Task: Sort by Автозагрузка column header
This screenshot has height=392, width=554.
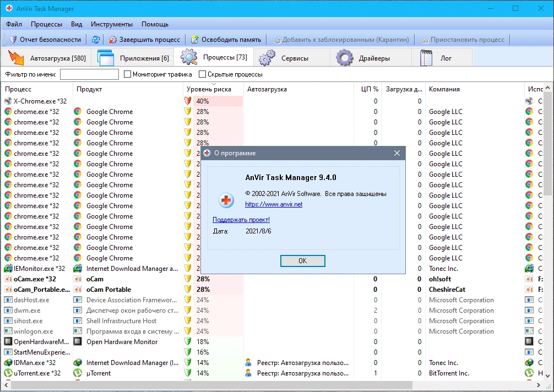Action: 298,89
